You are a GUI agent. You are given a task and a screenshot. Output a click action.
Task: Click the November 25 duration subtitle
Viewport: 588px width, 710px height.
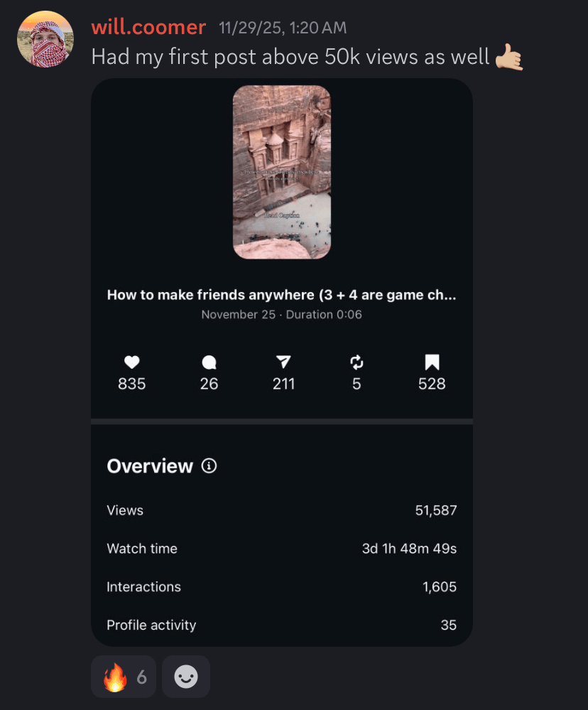pos(281,314)
